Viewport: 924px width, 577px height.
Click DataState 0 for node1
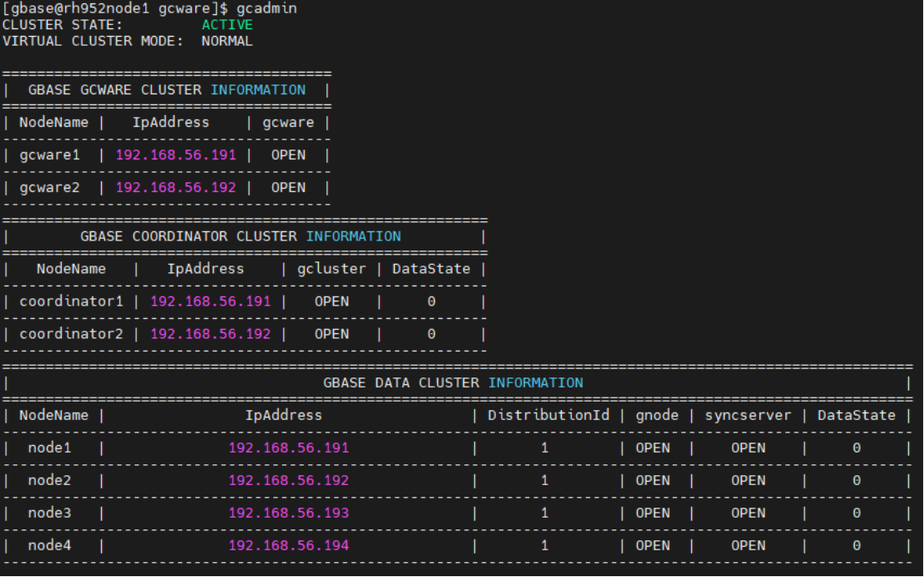(x=856, y=448)
